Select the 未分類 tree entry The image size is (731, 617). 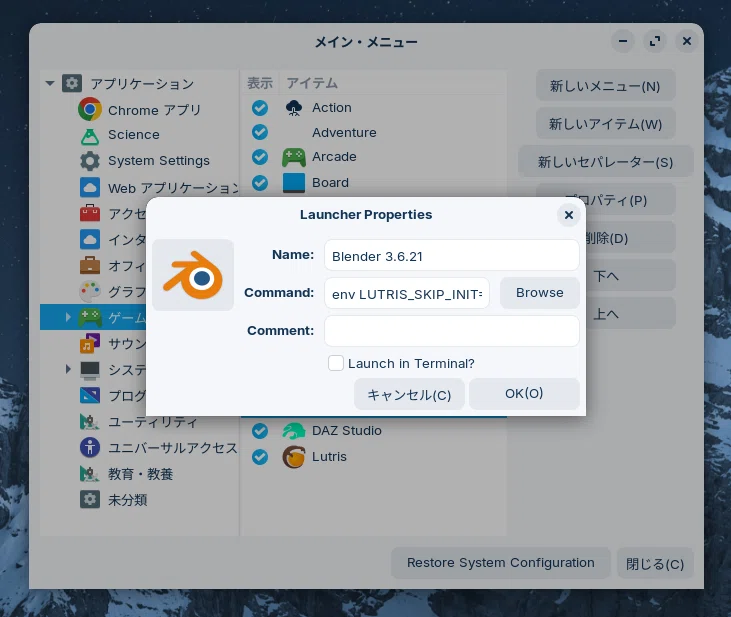[x=128, y=500]
